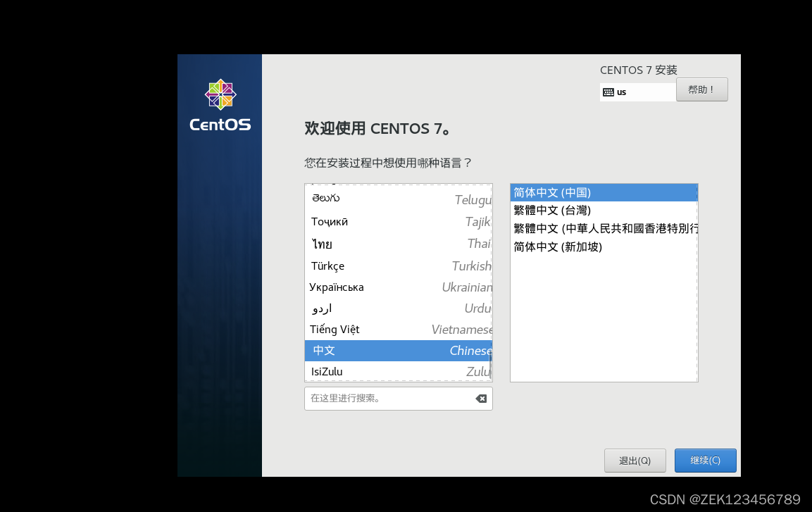Clear the search field with the backspace icon
The height and width of the screenshot is (512, 812).
click(481, 399)
